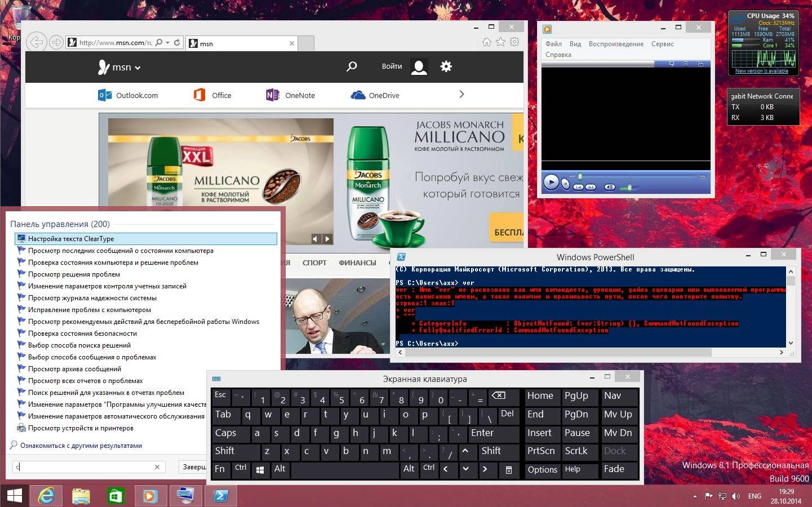812x507 pixels.
Task: Open the Сервис menu in media player
Action: pos(663,44)
